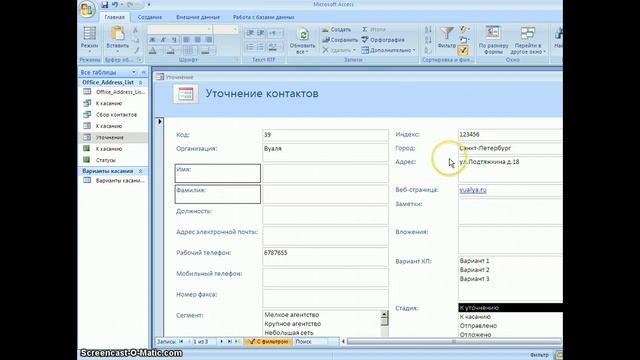Click the increase indent icon in Текст RTF

tap(260, 33)
